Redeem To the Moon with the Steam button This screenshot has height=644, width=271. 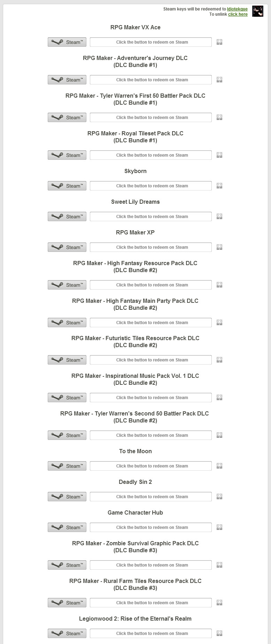(67, 466)
